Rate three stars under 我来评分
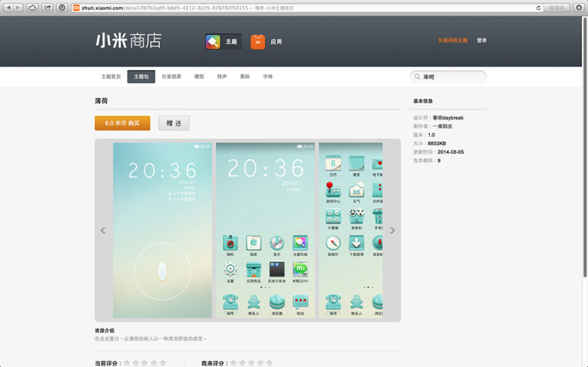 pyautogui.click(x=252, y=363)
